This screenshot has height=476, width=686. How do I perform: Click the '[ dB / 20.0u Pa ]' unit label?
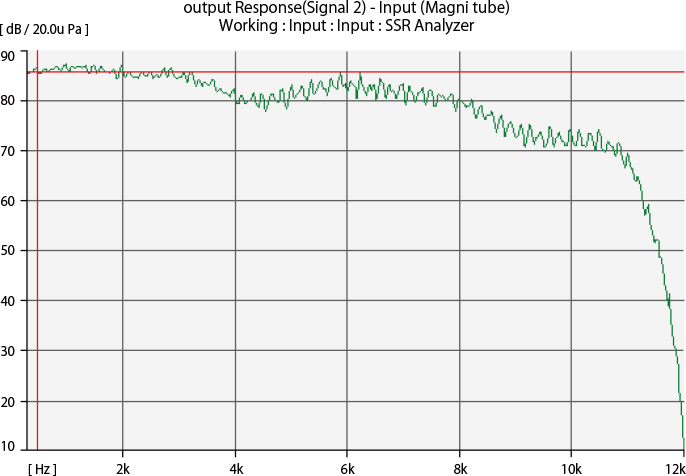pos(45,31)
